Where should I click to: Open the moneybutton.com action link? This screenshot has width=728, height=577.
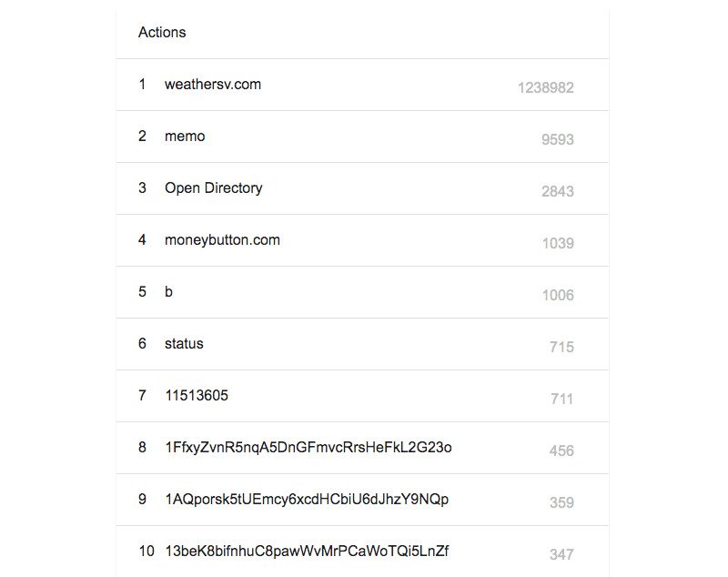(x=222, y=240)
